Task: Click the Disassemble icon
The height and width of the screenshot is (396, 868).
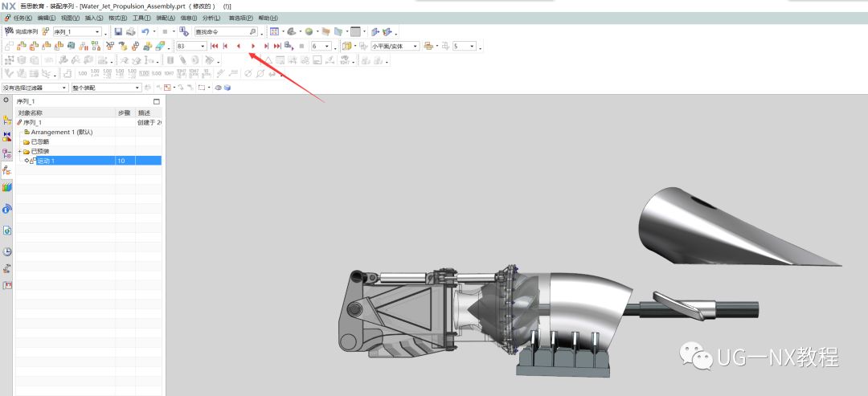Action: point(47,46)
